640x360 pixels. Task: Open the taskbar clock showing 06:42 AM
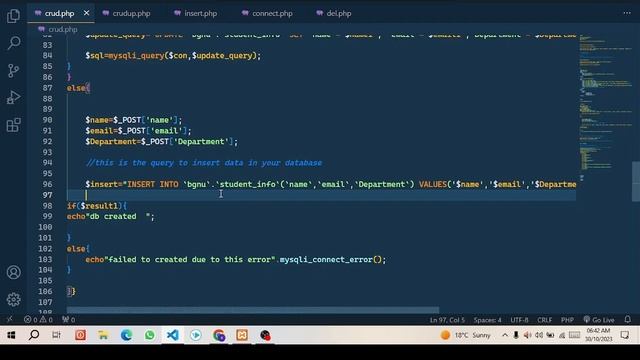pos(598,335)
